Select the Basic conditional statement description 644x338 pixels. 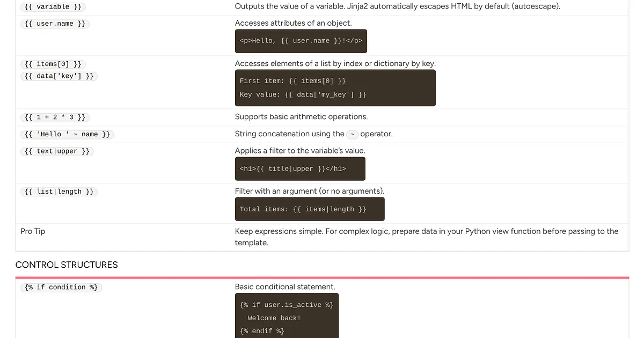285,286
